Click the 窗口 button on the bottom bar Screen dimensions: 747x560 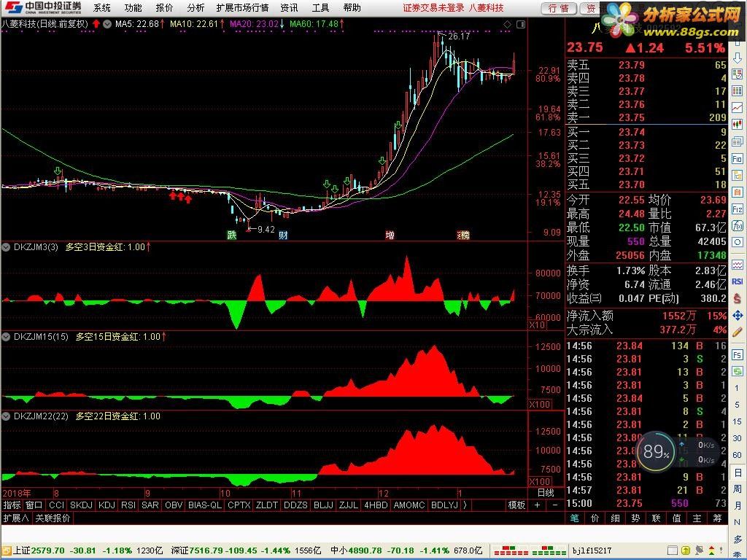click(34, 505)
